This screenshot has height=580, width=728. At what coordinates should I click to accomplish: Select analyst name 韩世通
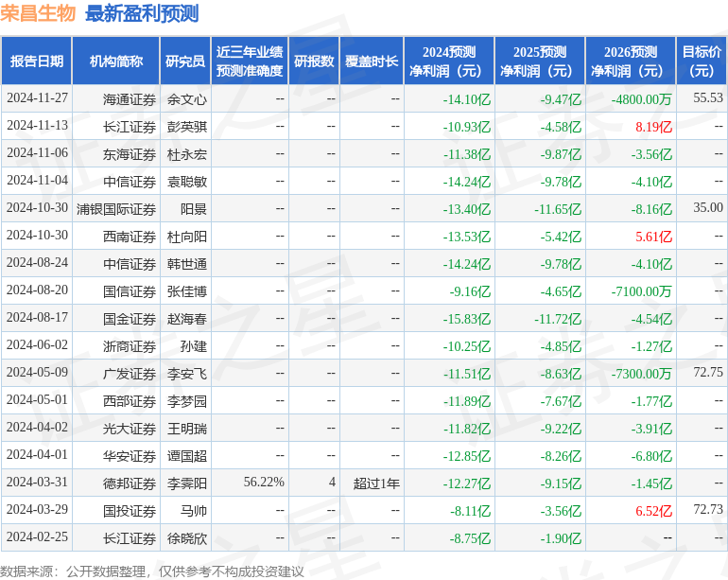pos(186,264)
